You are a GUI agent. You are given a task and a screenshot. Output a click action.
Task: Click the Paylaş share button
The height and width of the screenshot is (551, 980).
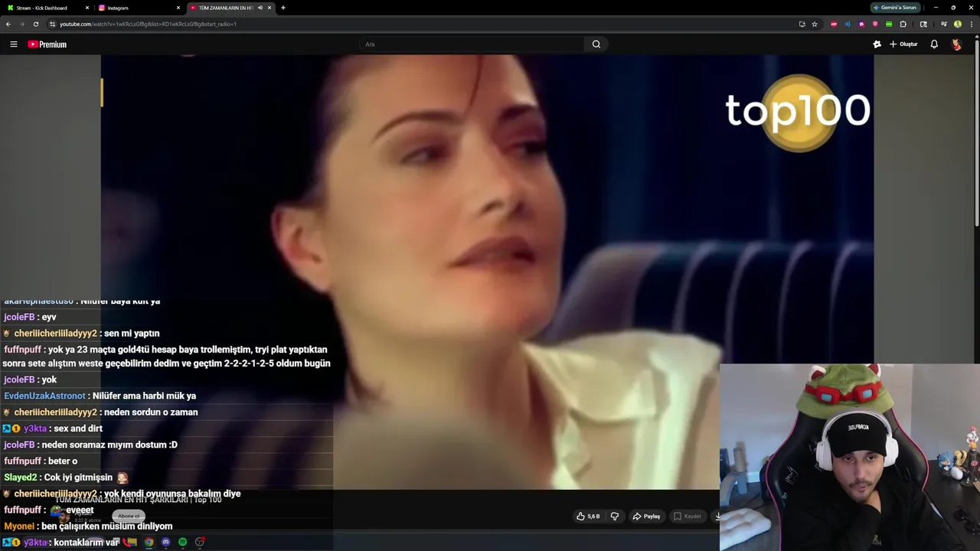point(646,517)
